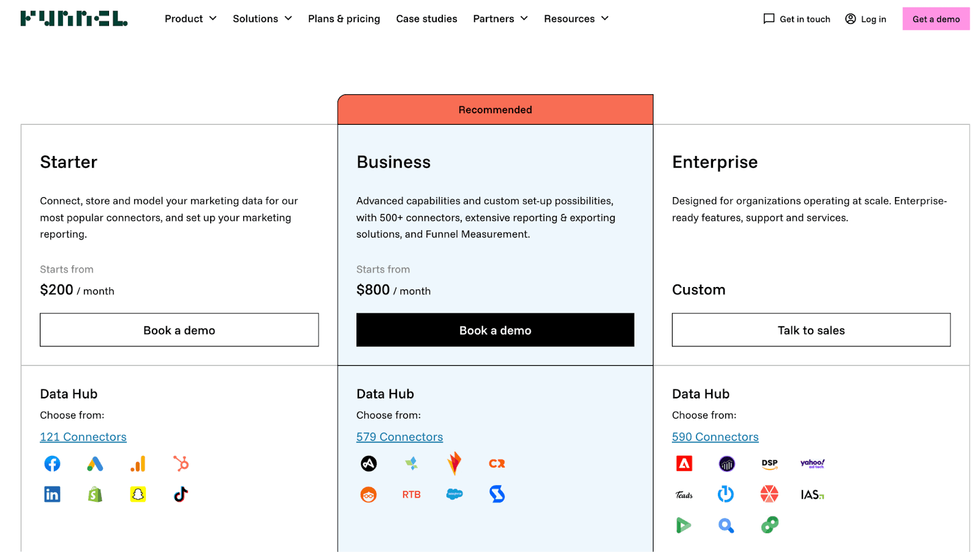Click Book a demo under Business plan
980x552 pixels.
click(x=495, y=330)
